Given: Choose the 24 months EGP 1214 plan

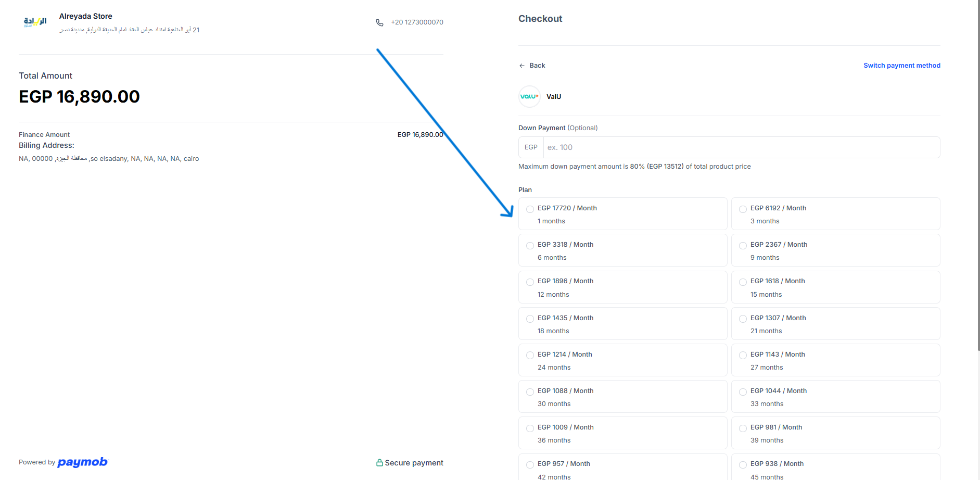Looking at the screenshot, I should 530,356.
